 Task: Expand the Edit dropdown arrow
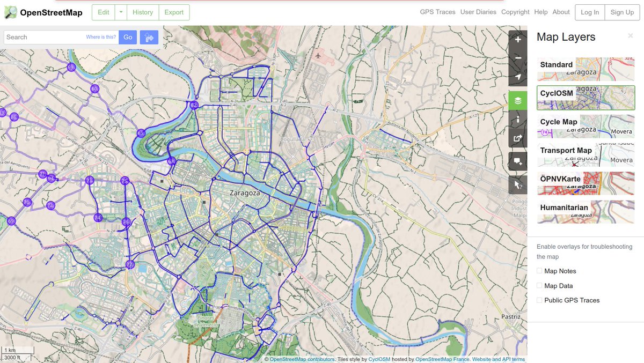[x=120, y=12]
